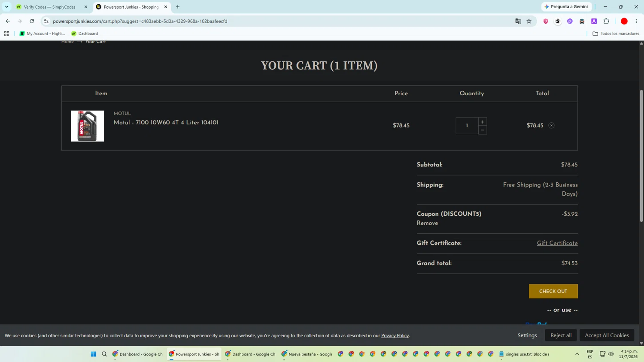Click the browser forward arrow

[20, 21]
